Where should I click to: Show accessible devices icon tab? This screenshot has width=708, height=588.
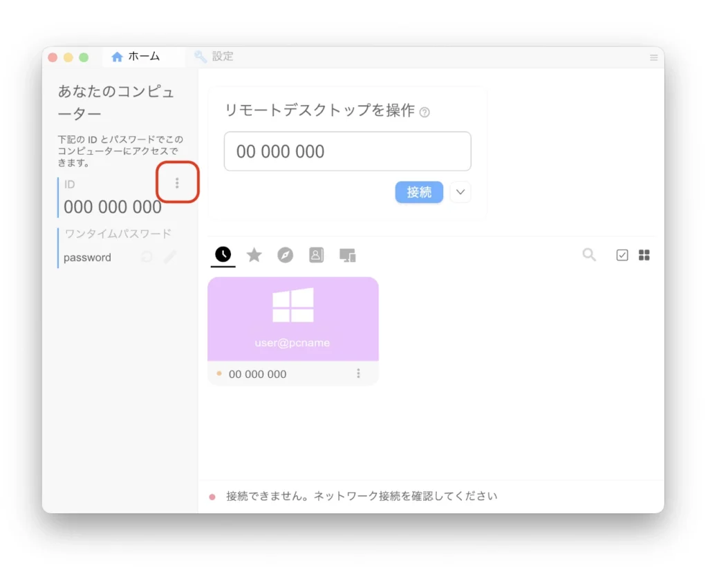tap(348, 255)
